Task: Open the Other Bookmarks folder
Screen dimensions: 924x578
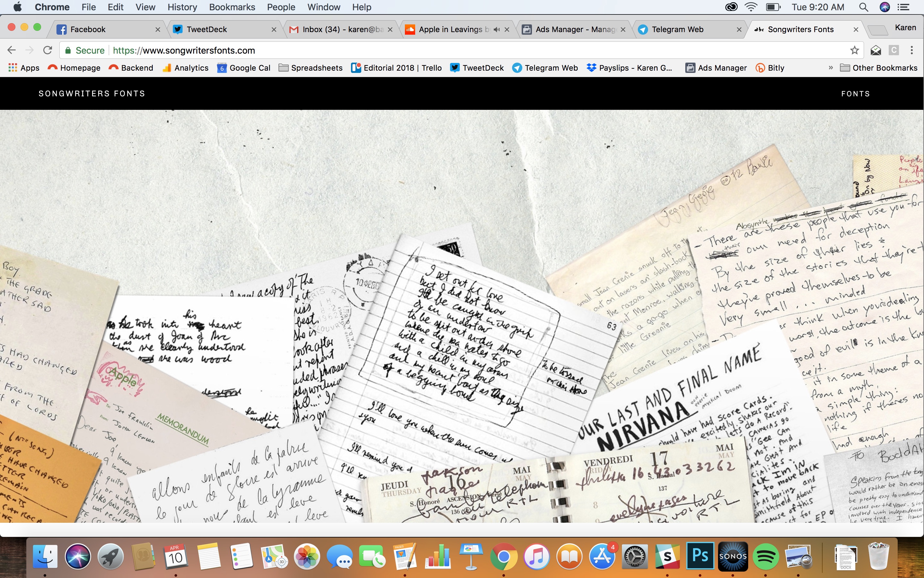Action: click(x=878, y=68)
